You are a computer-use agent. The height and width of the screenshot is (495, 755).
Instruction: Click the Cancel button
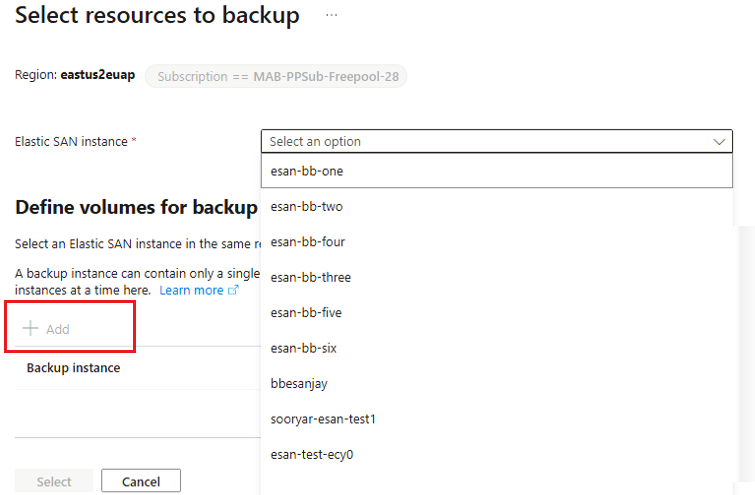pos(141,481)
